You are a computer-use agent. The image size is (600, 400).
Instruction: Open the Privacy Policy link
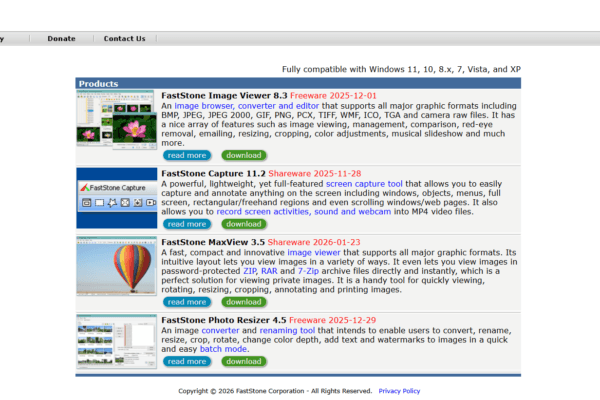(x=399, y=391)
